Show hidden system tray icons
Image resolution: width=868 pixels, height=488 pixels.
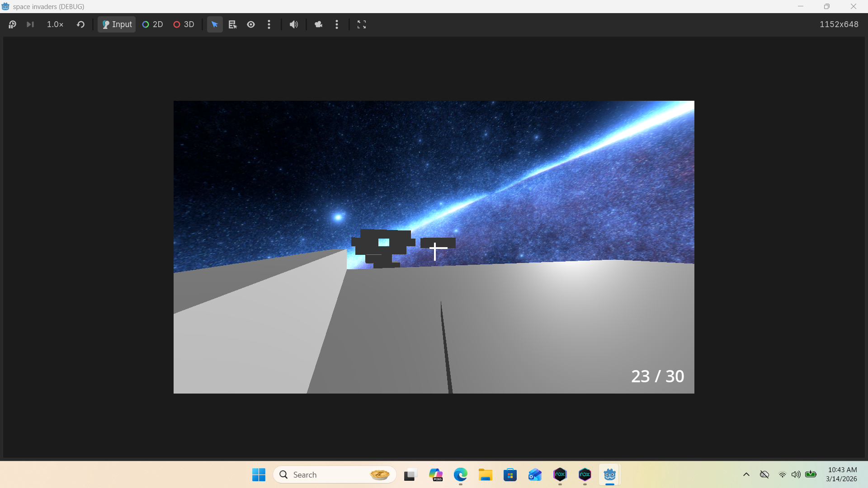click(x=746, y=474)
